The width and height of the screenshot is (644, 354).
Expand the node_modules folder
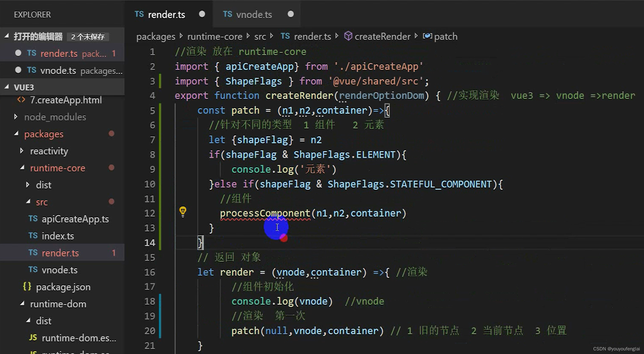click(x=16, y=117)
